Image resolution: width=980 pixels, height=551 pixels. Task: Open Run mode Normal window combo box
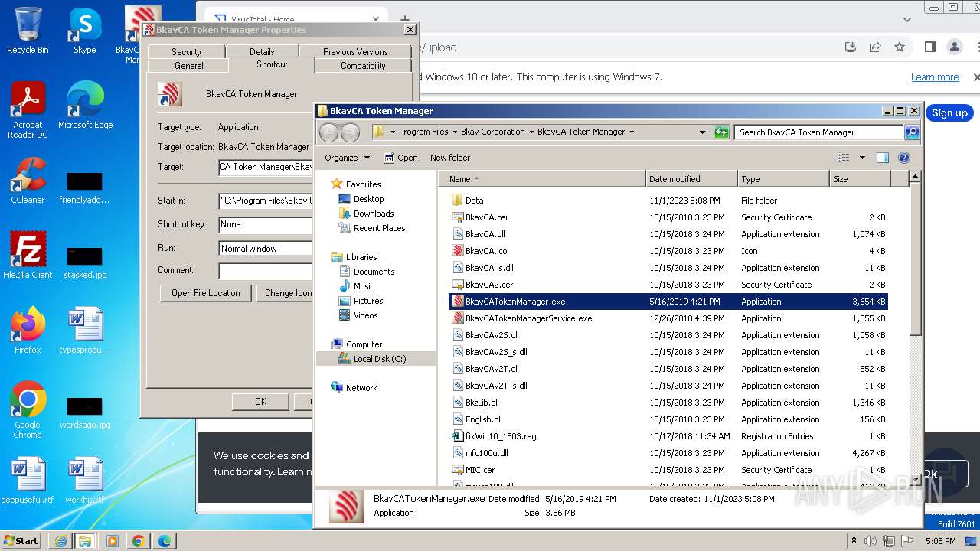[266, 249]
